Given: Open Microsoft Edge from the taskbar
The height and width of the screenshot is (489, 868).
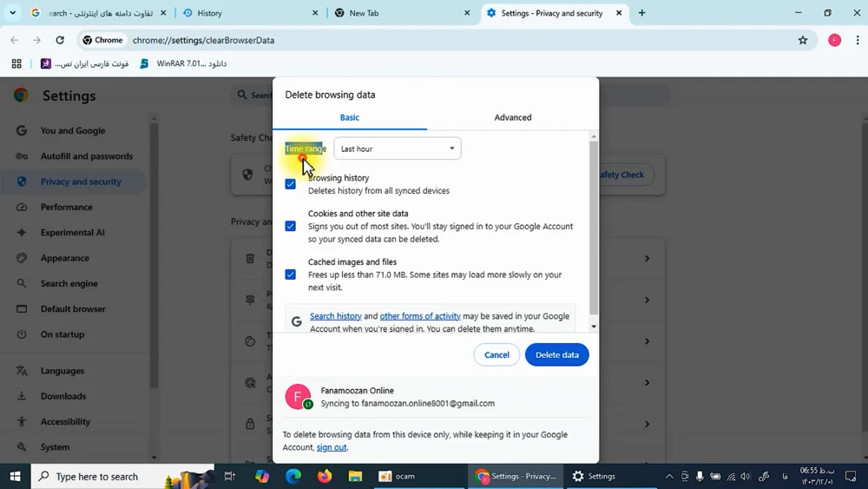Looking at the screenshot, I should (x=293, y=476).
